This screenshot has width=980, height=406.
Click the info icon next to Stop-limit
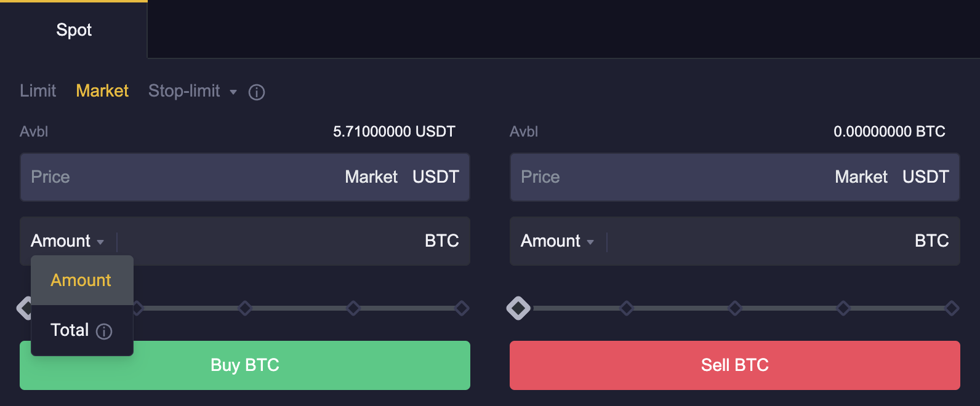tap(257, 92)
